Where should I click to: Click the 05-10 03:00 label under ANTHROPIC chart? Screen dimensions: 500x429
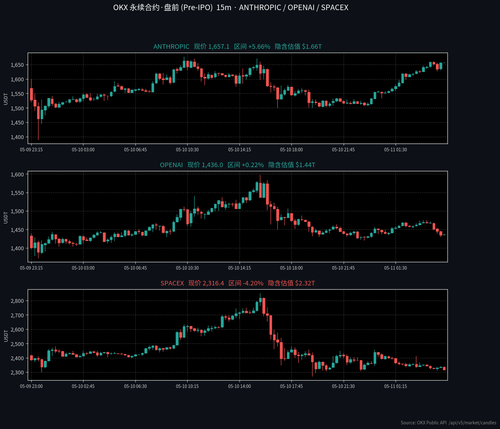tap(83, 150)
